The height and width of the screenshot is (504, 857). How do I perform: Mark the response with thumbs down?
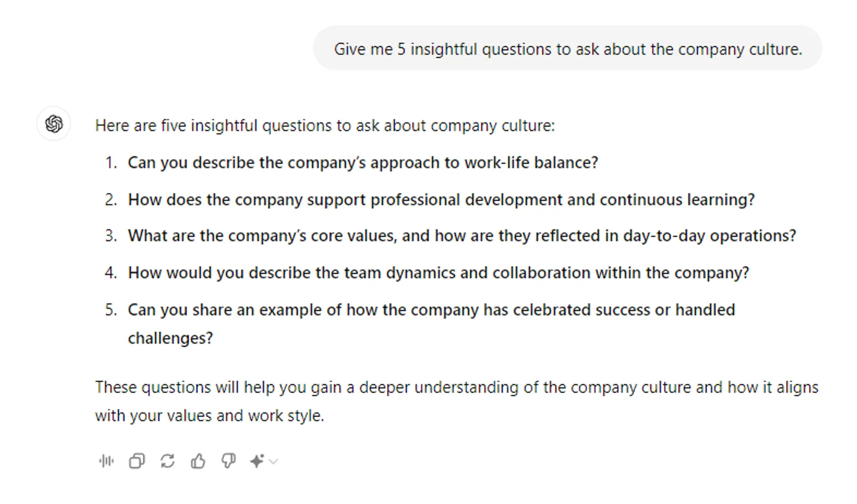click(229, 461)
